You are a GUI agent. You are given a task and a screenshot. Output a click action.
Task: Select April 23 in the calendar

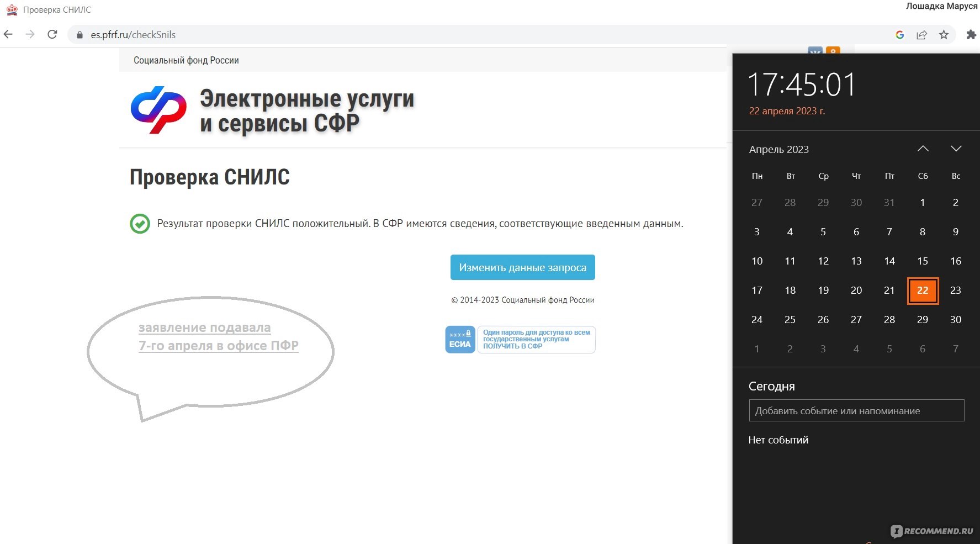(956, 291)
